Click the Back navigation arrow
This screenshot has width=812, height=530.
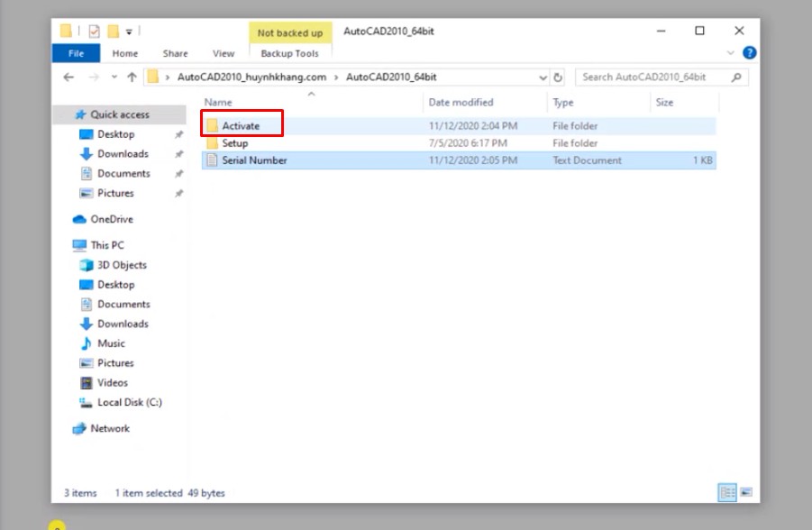(69, 78)
